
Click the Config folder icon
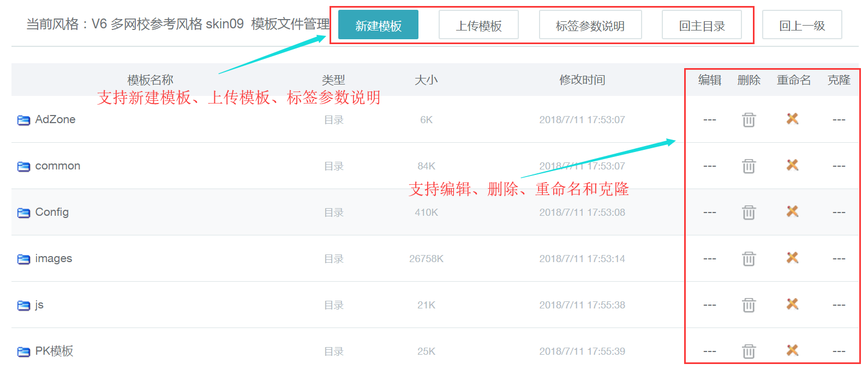23,213
